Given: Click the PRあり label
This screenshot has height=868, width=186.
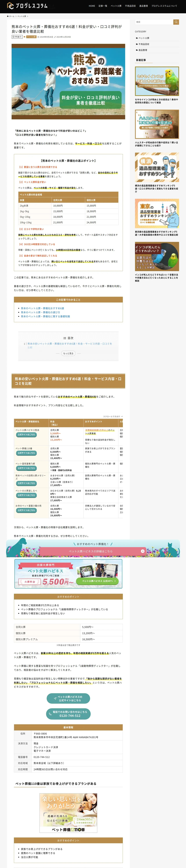Looking at the screenshot, I should tap(17, 37).
